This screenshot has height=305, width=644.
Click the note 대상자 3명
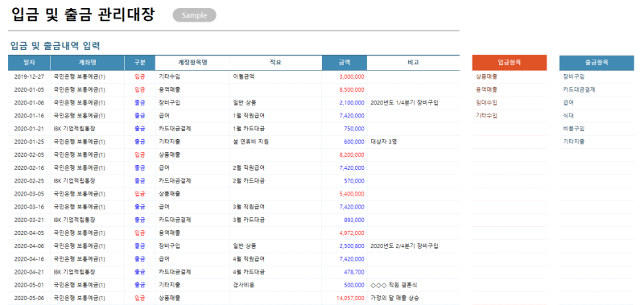point(383,142)
